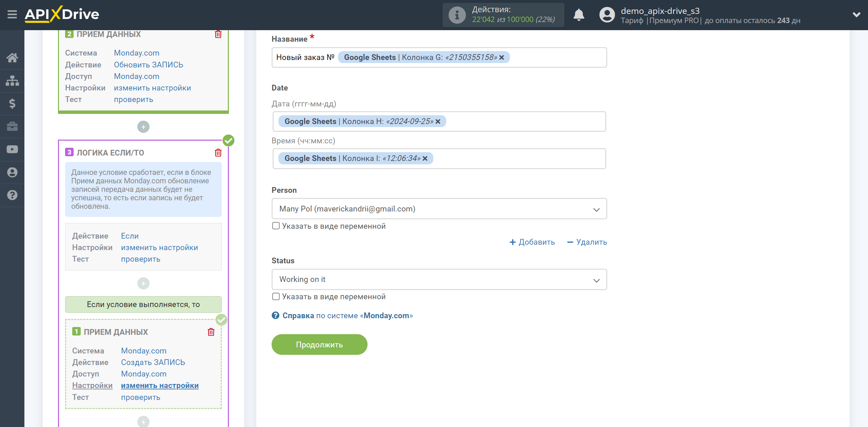Toggle Status 'Указать в виде переменной' checkbox

point(276,297)
